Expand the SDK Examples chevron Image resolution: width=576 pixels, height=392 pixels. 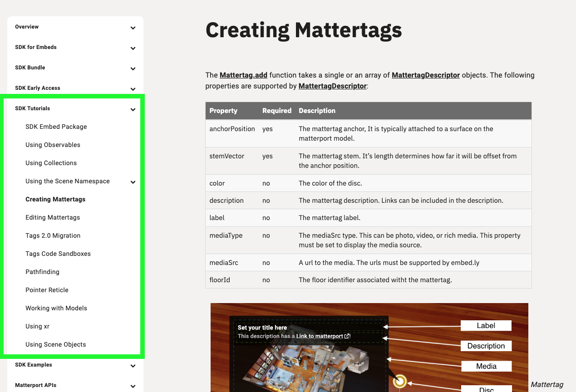[x=133, y=366]
